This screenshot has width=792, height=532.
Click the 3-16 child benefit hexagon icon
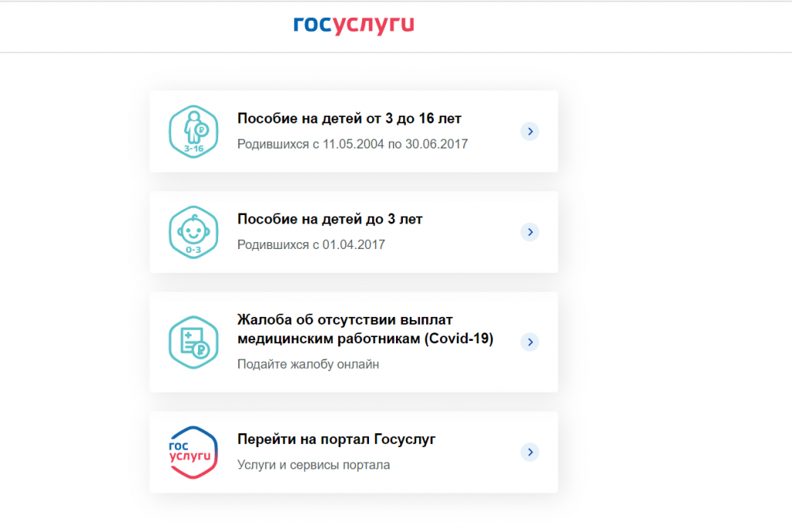point(193,131)
